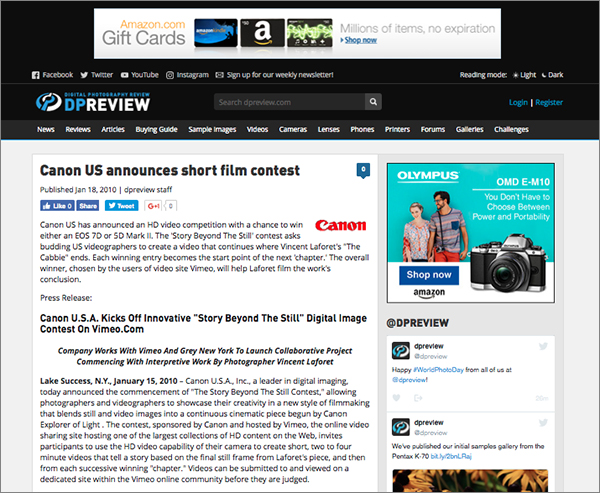Image resolution: width=600 pixels, height=493 pixels.
Task: Open the DPReview Twitter link in header
Action: point(97,75)
